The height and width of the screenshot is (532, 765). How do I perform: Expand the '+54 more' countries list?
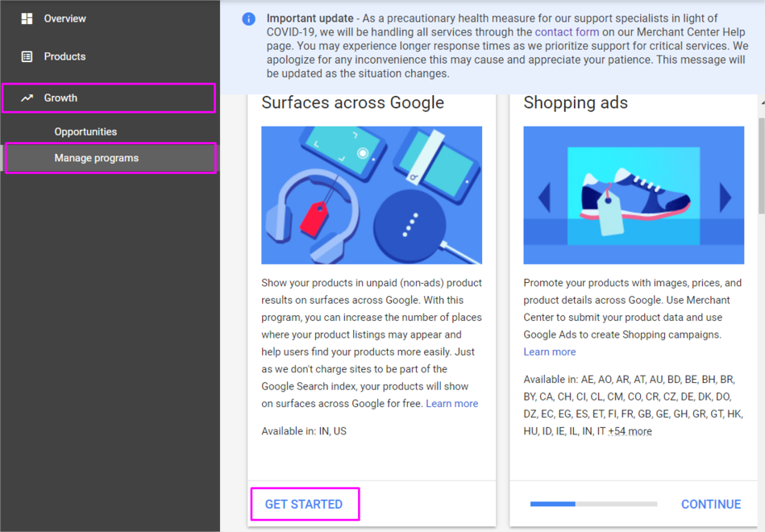[630, 431]
